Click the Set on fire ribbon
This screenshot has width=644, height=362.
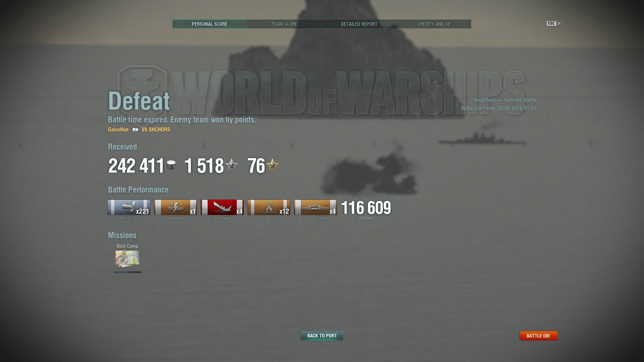(x=269, y=207)
